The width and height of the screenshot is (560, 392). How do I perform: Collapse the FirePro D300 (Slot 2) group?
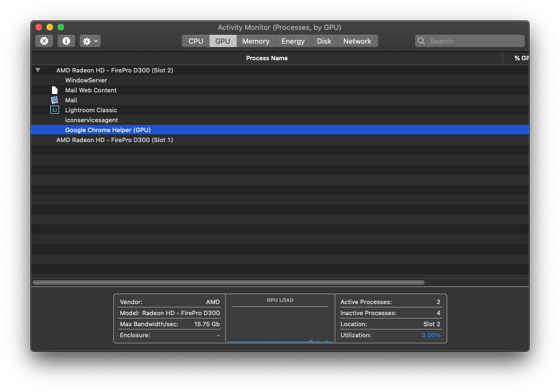click(x=38, y=70)
